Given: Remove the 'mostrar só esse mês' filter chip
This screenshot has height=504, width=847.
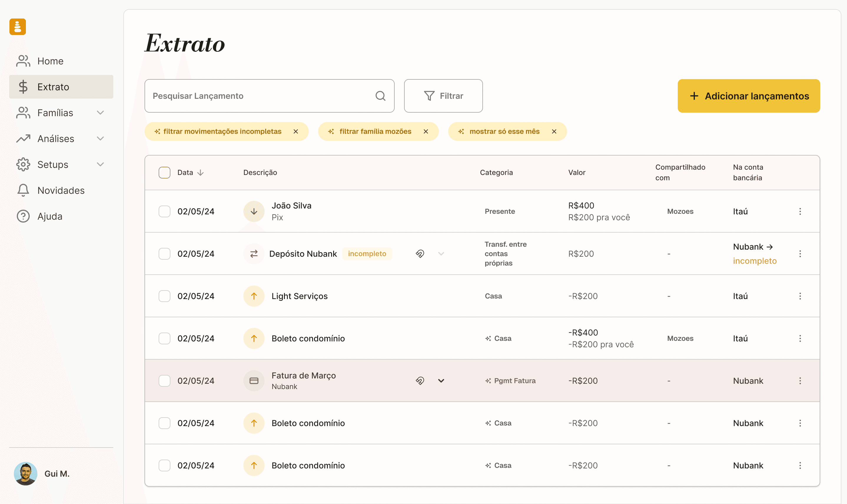Looking at the screenshot, I should coord(554,131).
